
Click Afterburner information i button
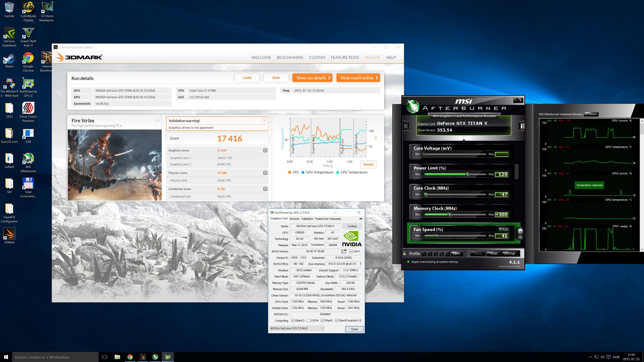pos(522,126)
